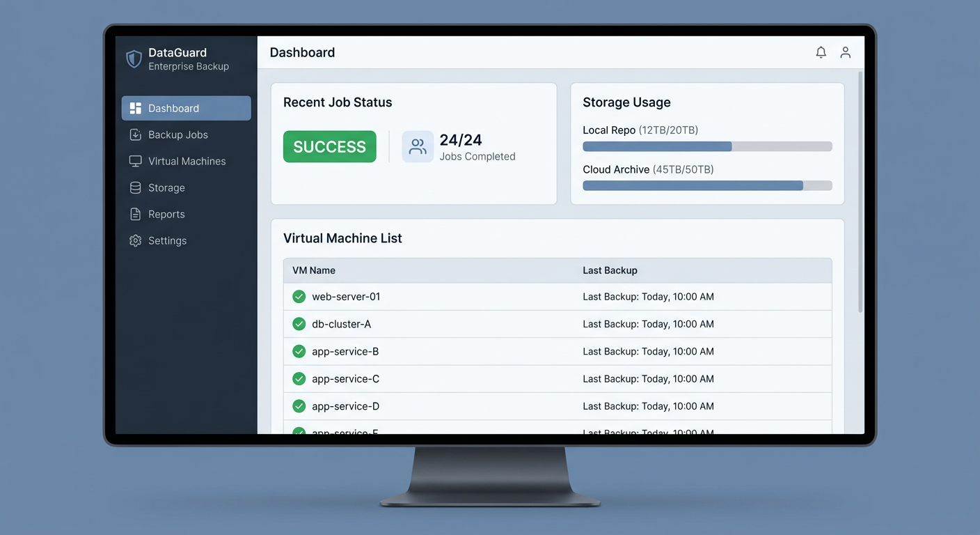The width and height of the screenshot is (980, 535).
Task: Click green check icon for app-service-B
Action: pos(299,352)
